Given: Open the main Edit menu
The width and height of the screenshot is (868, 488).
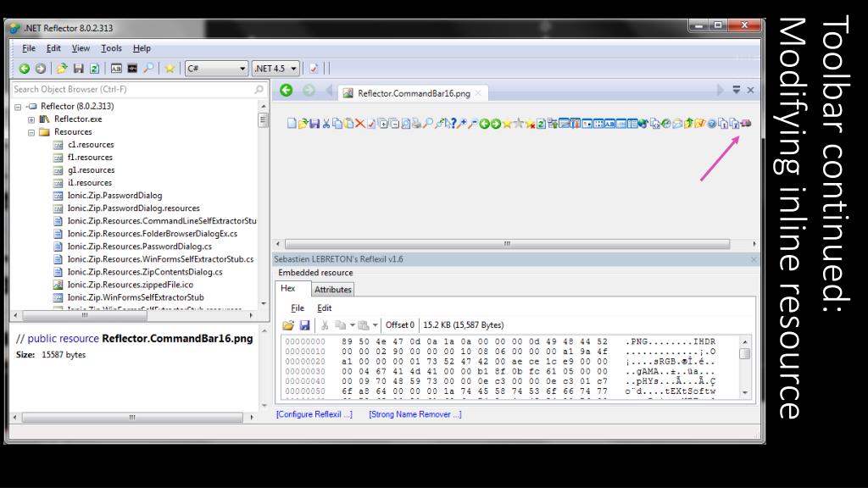Looking at the screenshot, I should point(53,48).
